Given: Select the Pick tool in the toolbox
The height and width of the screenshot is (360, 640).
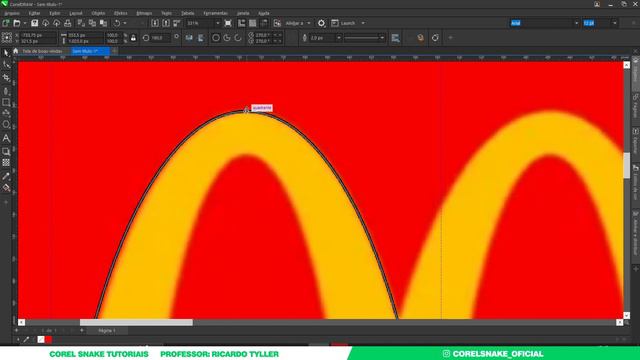Looking at the screenshot, I should coord(6,53).
